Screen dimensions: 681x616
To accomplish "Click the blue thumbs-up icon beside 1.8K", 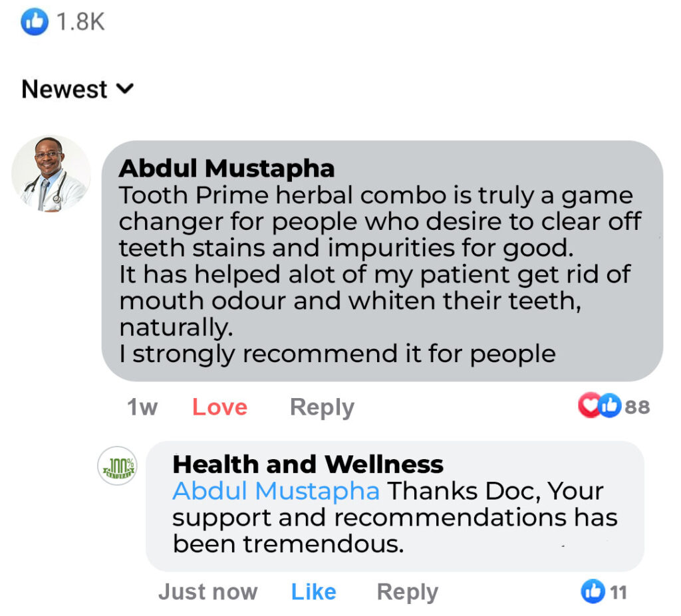I will (x=35, y=23).
